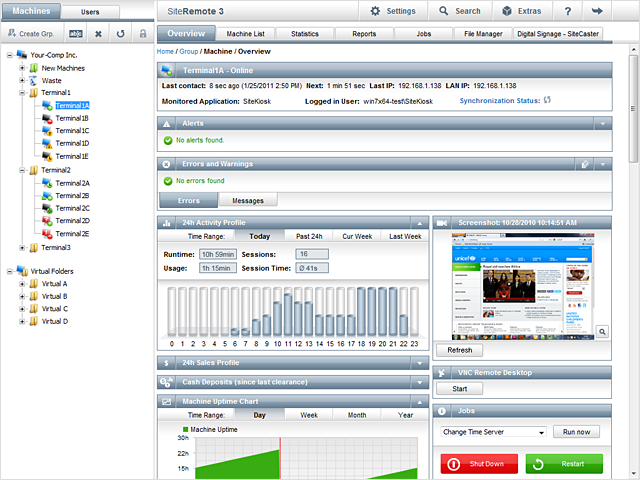Open the Change Time Server jobs dropdown
Viewport: 640px width, 480px height.
click(x=493, y=432)
